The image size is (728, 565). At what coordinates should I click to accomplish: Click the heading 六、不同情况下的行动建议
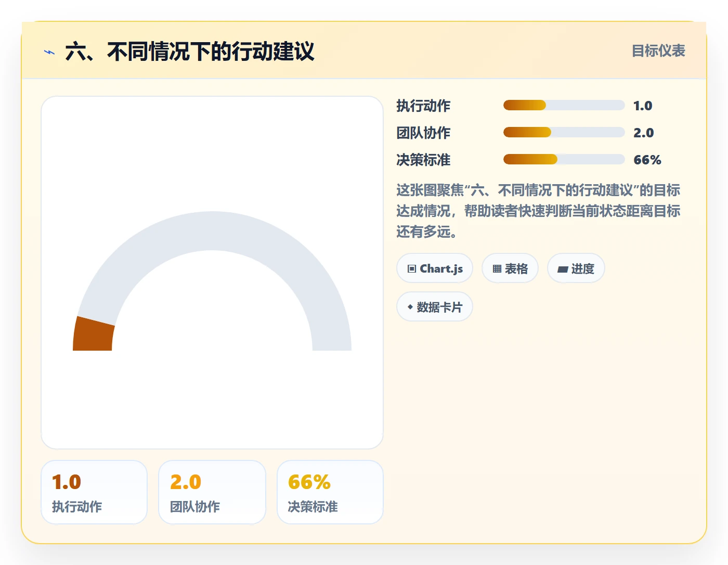coord(190,52)
